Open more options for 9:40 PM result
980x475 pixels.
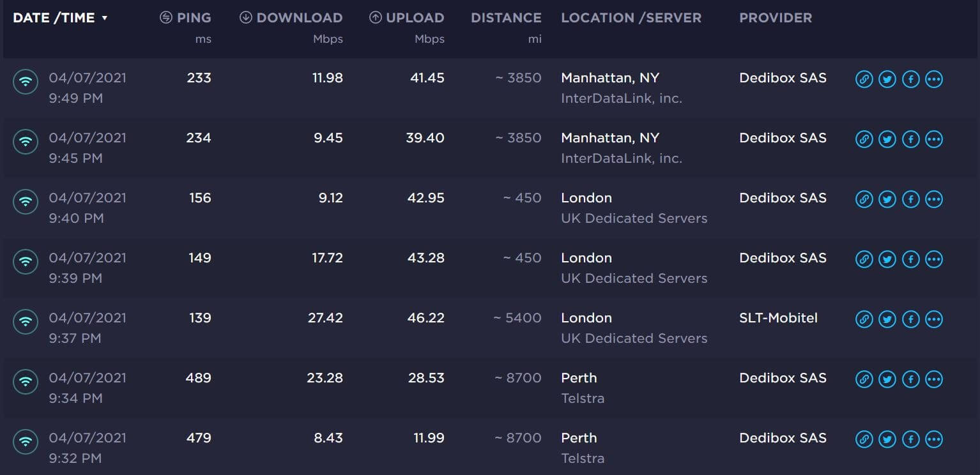point(934,199)
